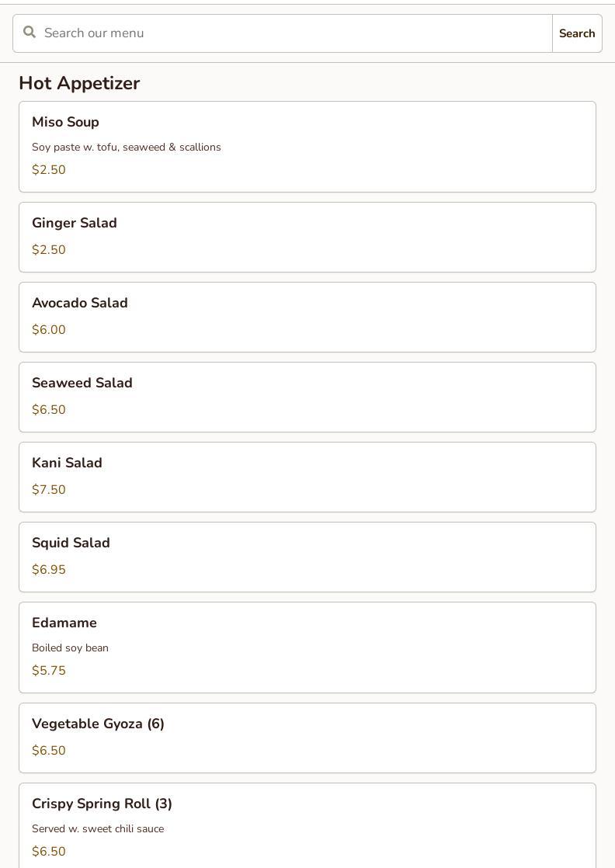Image resolution: width=615 pixels, height=868 pixels.
Task: Click the Hot Appetizer heading
Action: point(79,83)
